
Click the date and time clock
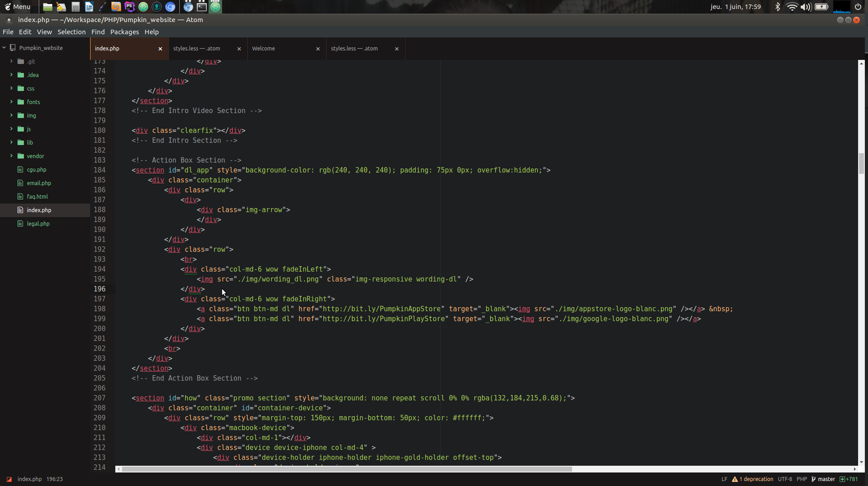736,7
